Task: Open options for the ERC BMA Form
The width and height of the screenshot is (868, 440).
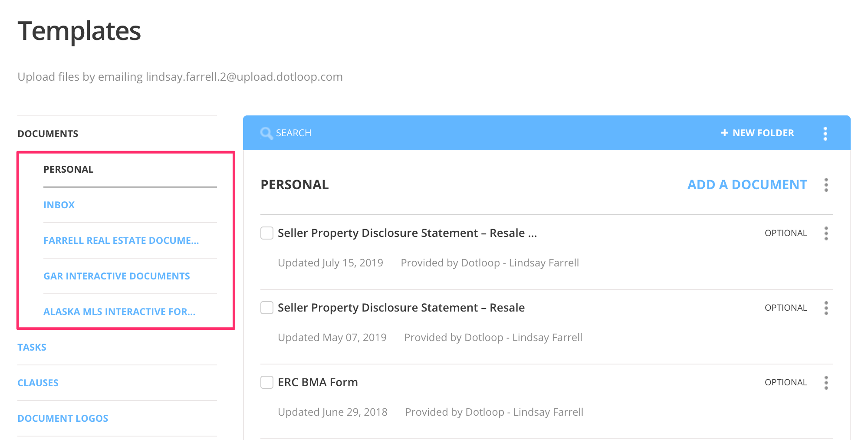Action: tap(827, 382)
